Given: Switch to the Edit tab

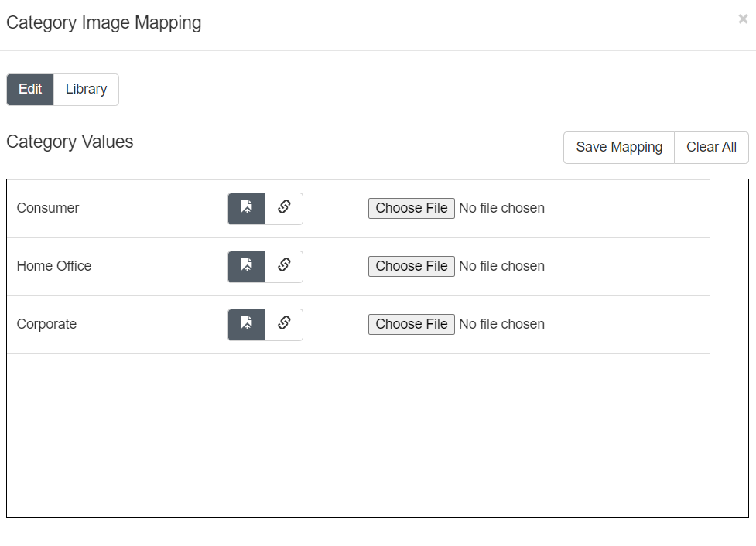Looking at the screenshot, I should [x=30, y=89].
